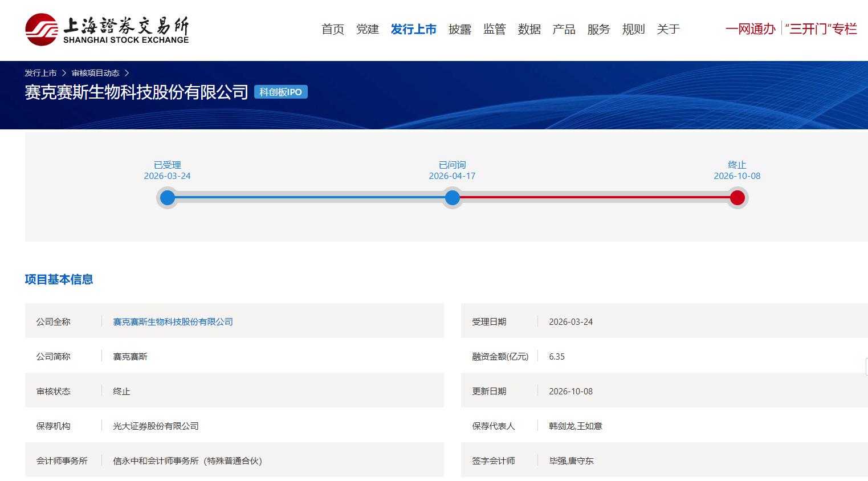
Task: Open the 服务 navigation item
Action: coord(599,29)
